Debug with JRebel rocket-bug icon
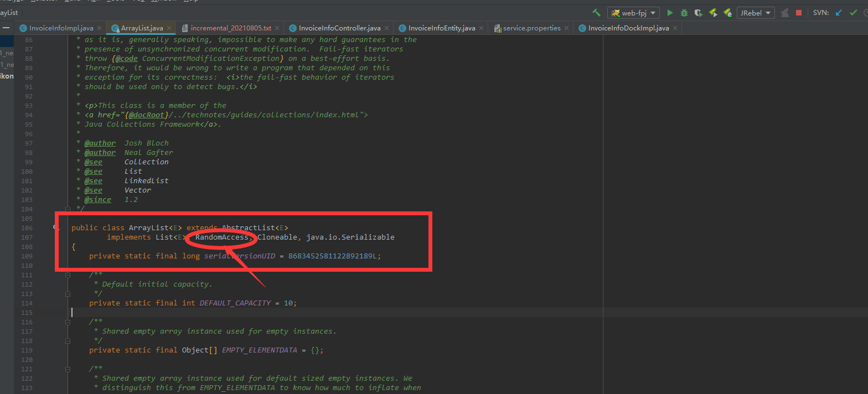868x394 pixels. [x=727, y=13]
